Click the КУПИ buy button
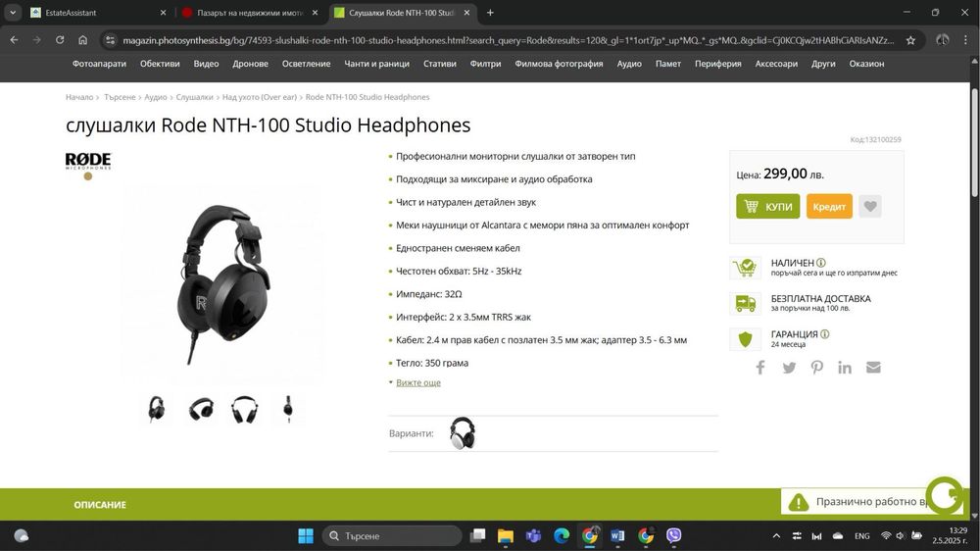The height and width of the screenshot is (551, 980). coord(767,207)
